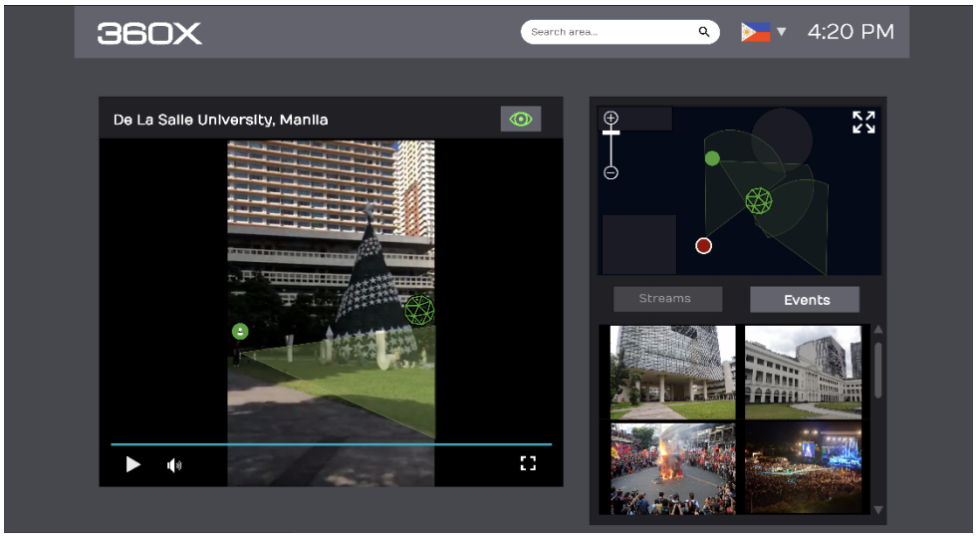Click the magnifying glass search icon

(704, 32)
